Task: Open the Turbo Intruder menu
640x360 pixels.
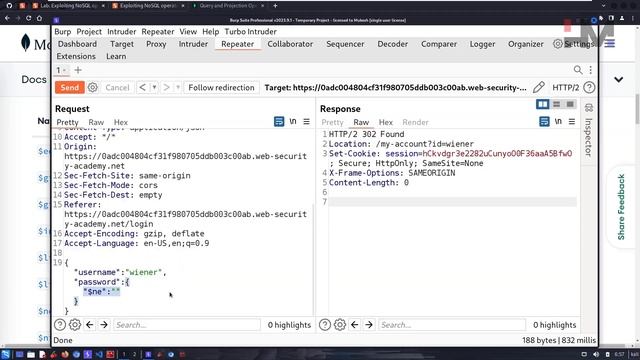Action: (251, 31)
